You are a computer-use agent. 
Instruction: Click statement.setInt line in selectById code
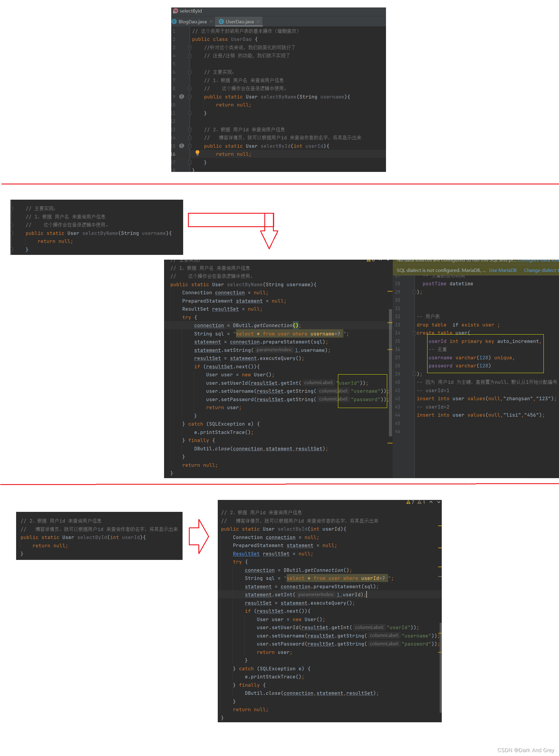[305, 595]
